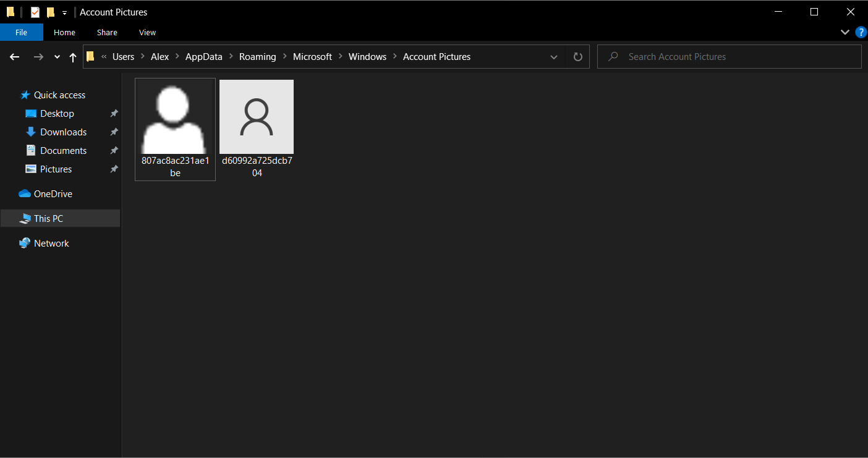Click the Search Account Pictures field
Screen dimensions: 868x458
pos(730,57)
